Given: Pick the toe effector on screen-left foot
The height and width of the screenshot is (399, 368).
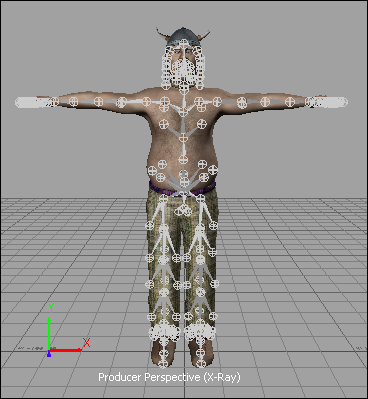Looking at the screenshot, I should click(x=163, y=363).
